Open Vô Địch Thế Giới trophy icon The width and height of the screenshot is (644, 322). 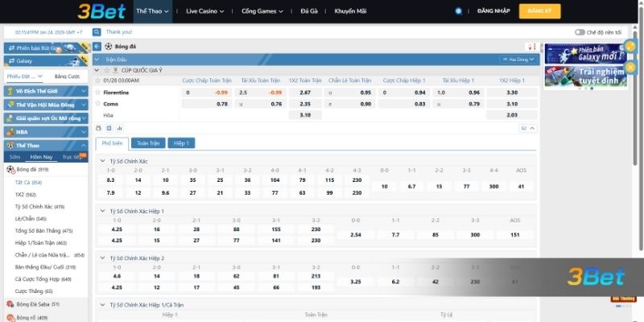tap(10, 91)
